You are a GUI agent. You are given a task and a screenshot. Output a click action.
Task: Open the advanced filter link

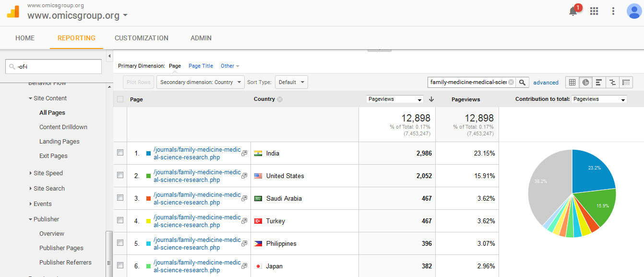(546, 83)
